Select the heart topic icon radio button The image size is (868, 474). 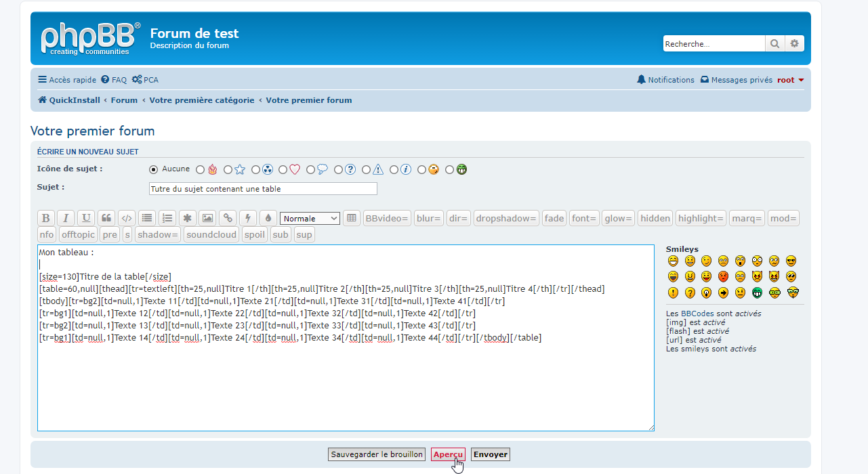click(283, 170)
